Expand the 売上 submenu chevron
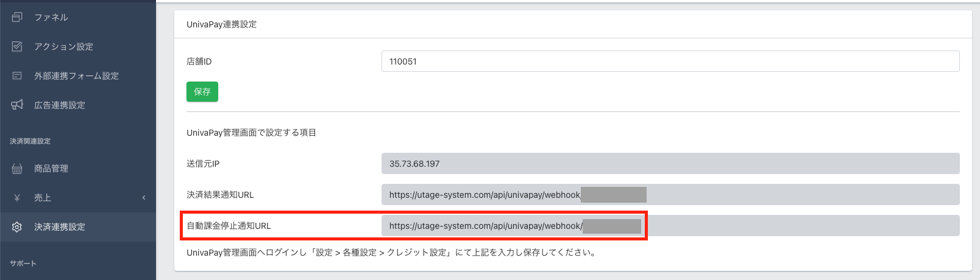Image resolution: width=980 pixels, height=280 pixels. [x=144, y=198]
